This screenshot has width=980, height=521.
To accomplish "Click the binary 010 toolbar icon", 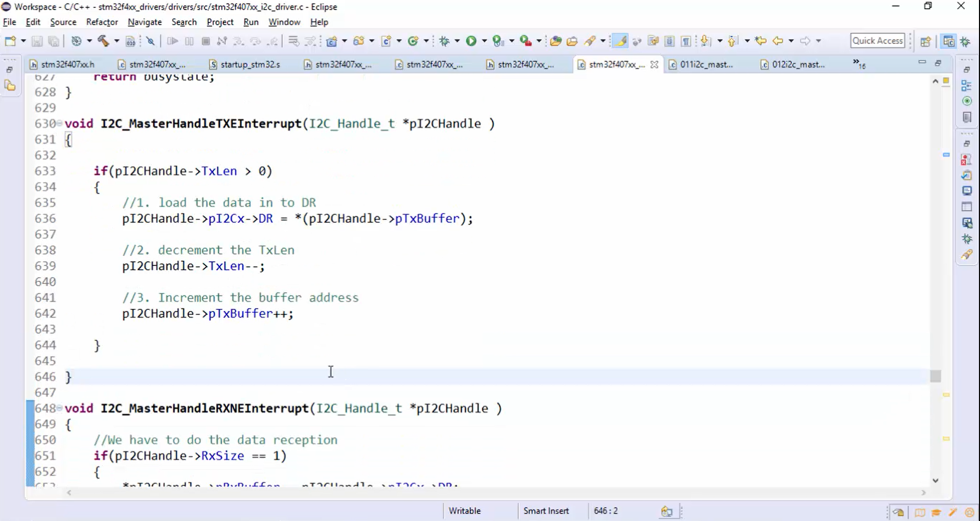I will point(130,41).
